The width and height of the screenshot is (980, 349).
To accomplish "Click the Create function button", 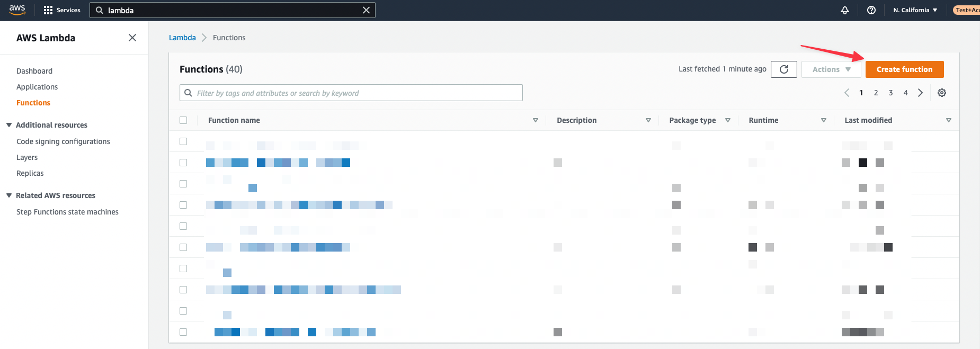I will pyautogui.click(x=905, y=69).
